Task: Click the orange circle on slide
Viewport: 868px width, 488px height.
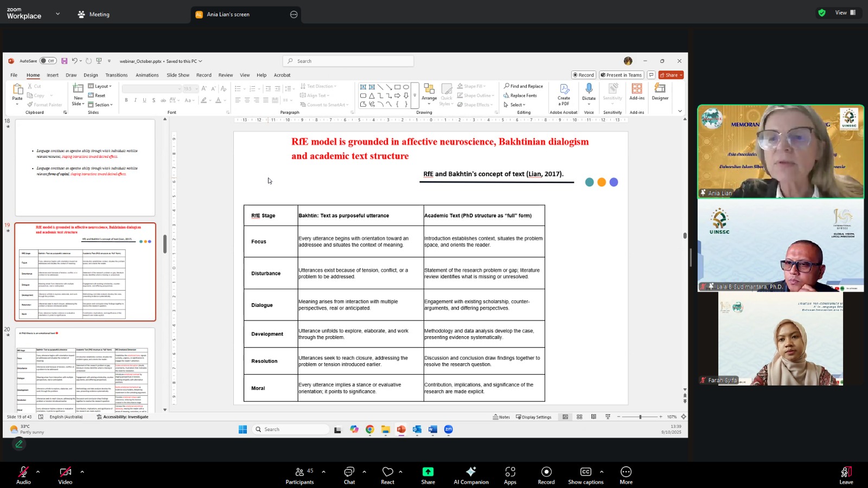Action: 602,182
